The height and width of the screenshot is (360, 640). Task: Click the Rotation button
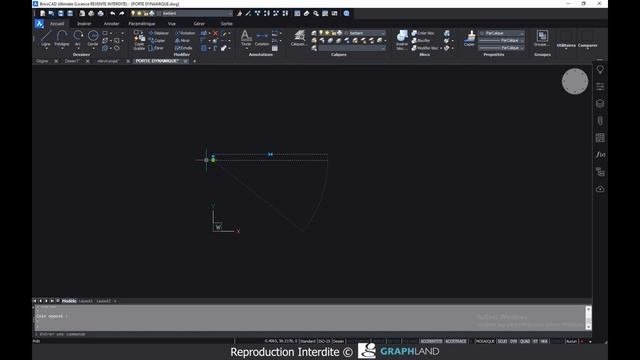[x=185, y=33]
